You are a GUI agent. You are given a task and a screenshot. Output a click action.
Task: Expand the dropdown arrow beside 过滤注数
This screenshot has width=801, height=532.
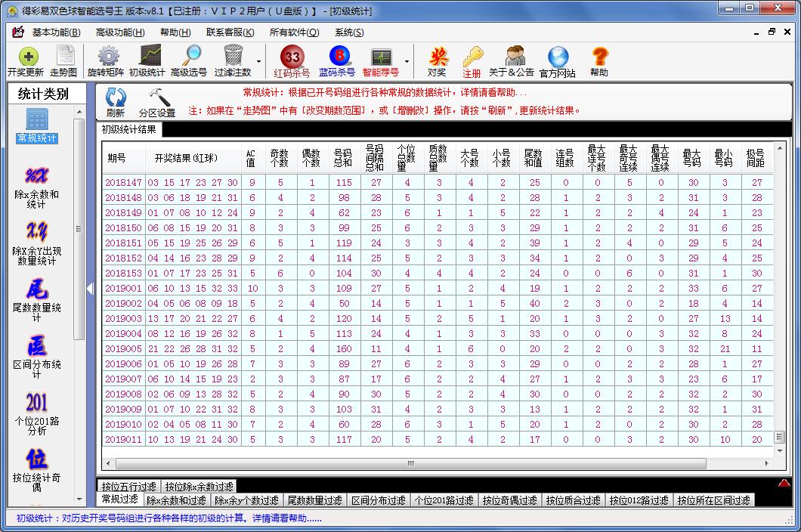(x=258, y=61)
